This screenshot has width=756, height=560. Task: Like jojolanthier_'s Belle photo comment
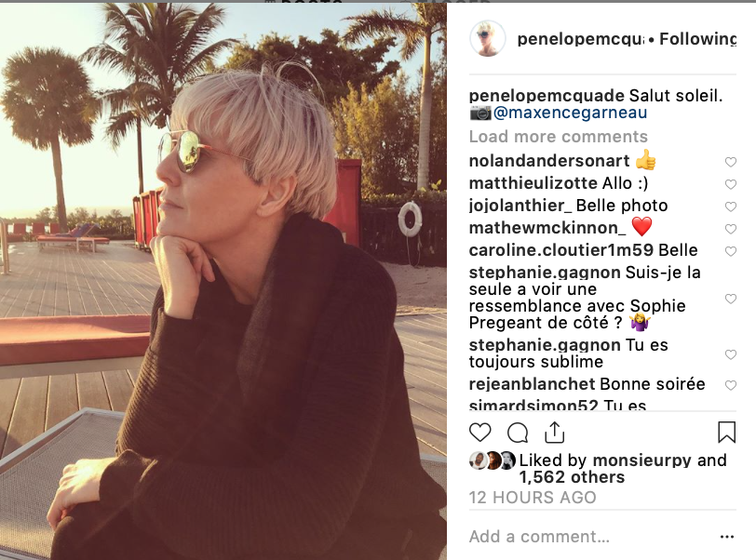tap(731, 207)
